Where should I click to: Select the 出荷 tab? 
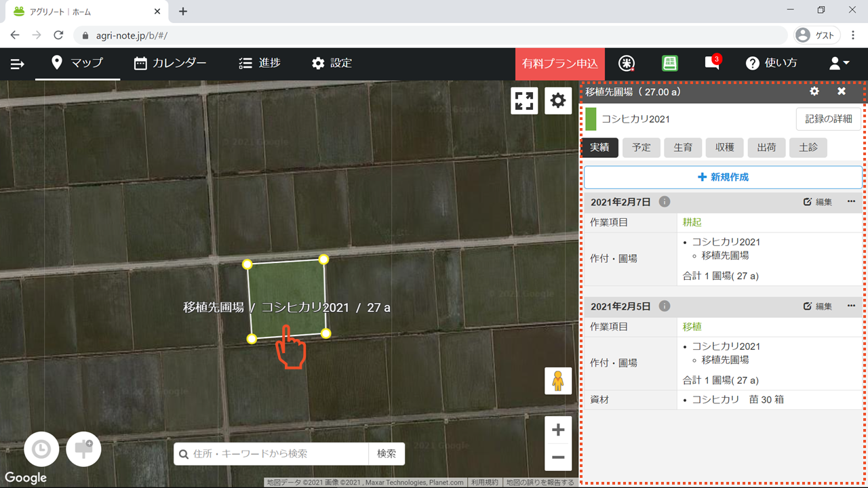(766, 147)
